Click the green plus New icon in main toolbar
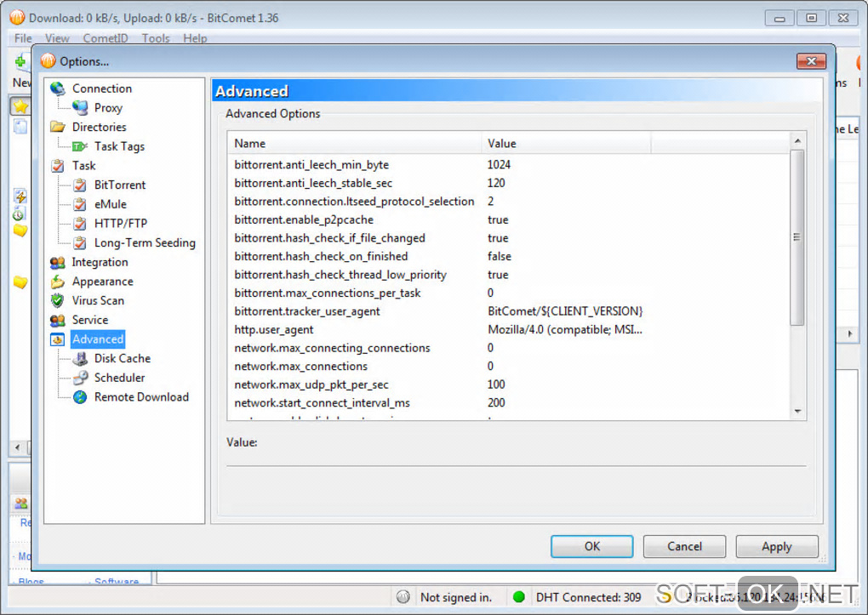This screenshot has width=868, height=615. coord(20,61)
